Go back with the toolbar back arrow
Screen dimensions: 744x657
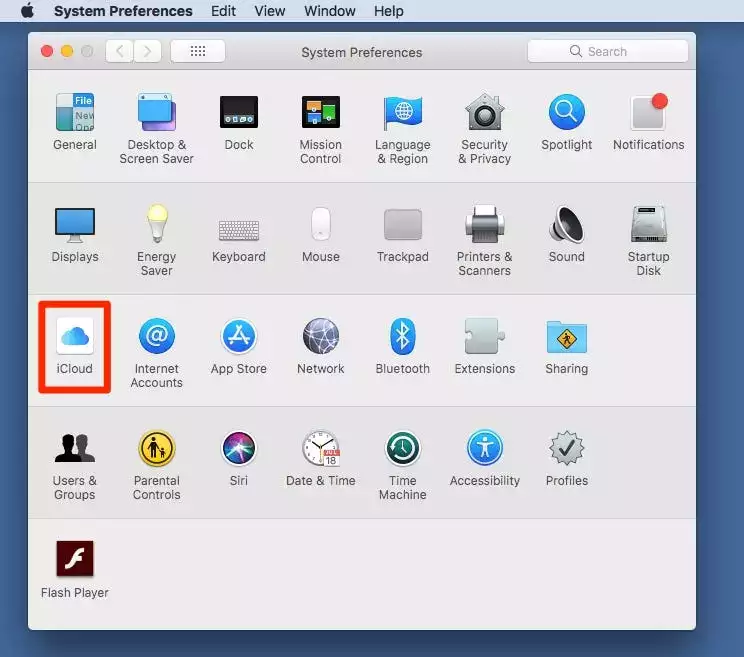point(120,51)
